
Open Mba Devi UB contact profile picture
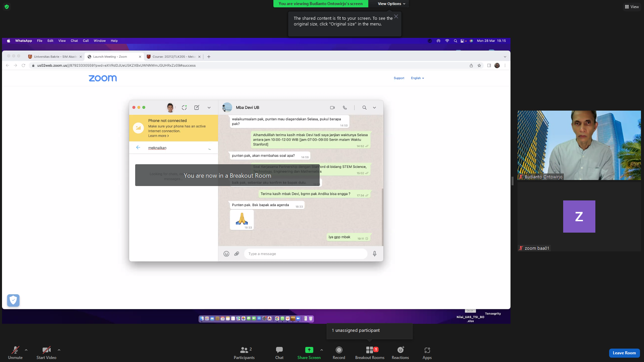coord(227,107)
